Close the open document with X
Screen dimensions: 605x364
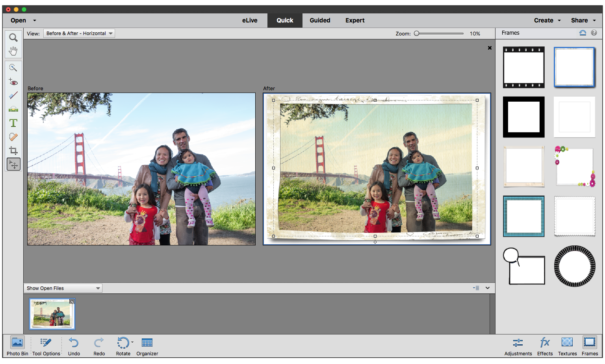(490, 48)
